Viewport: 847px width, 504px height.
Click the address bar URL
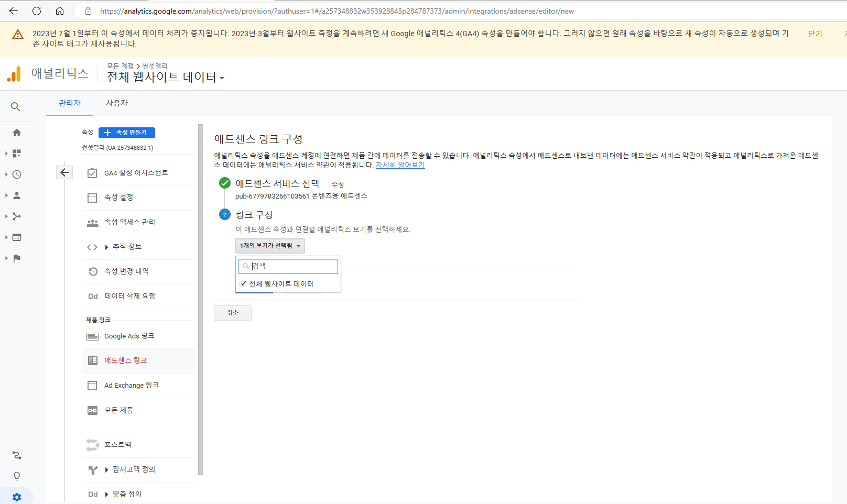(x=336, y=11)
